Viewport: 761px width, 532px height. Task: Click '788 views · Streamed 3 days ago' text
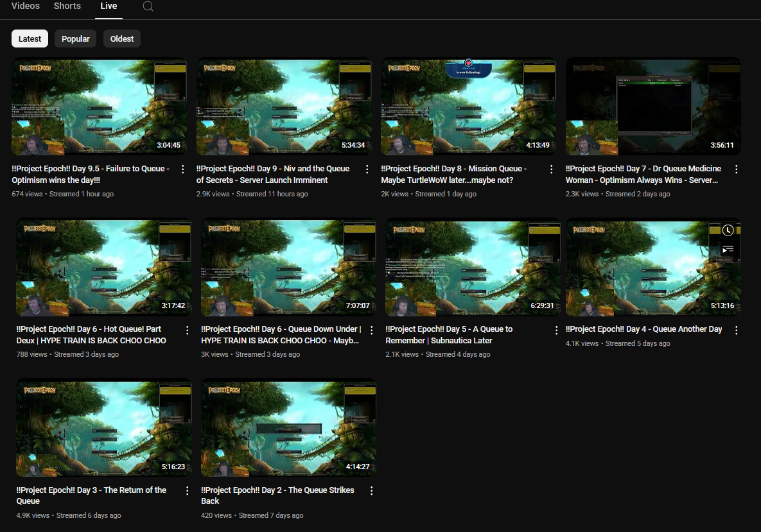click(67, 354)
